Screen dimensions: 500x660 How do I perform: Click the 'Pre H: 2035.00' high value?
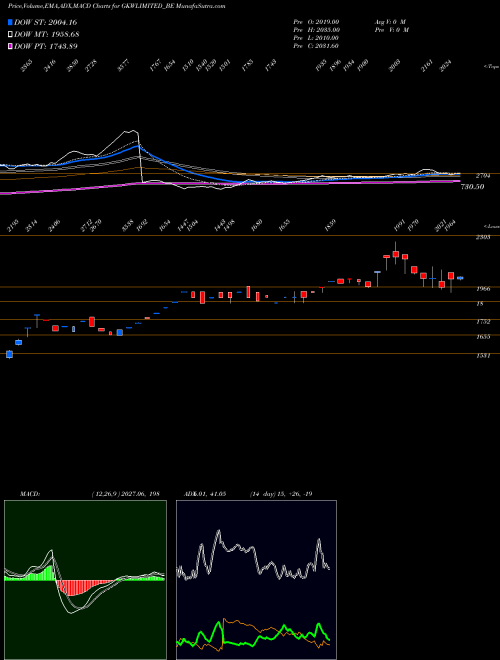(x=316, y=30)
